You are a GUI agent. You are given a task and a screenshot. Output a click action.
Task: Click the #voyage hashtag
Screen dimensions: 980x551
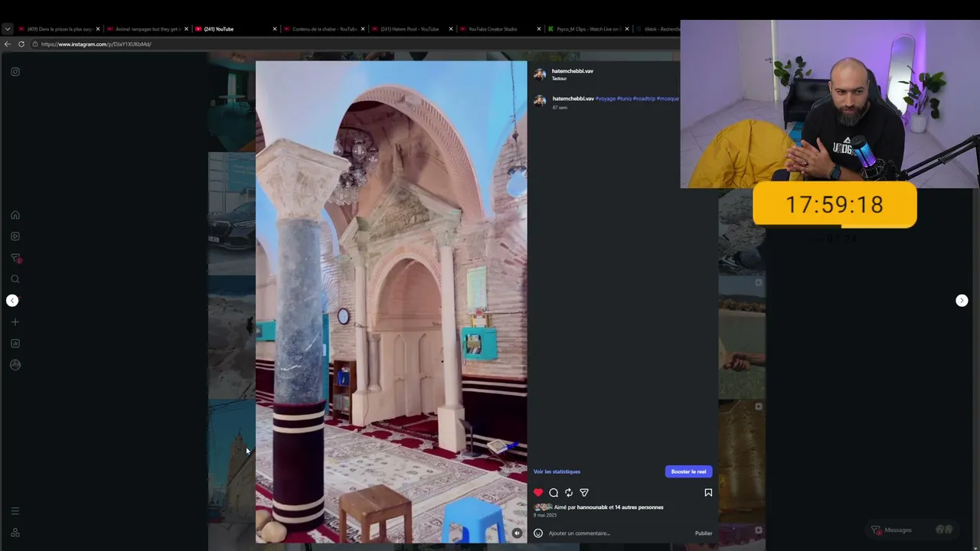click(605, 99)
